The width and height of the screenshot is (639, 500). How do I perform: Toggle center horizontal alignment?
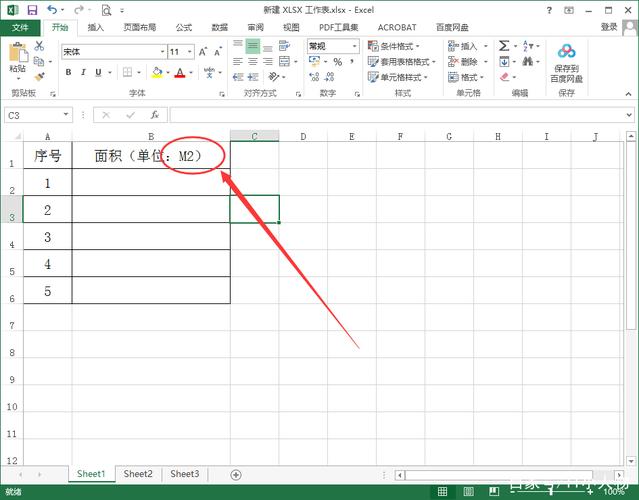coord(253,62)
